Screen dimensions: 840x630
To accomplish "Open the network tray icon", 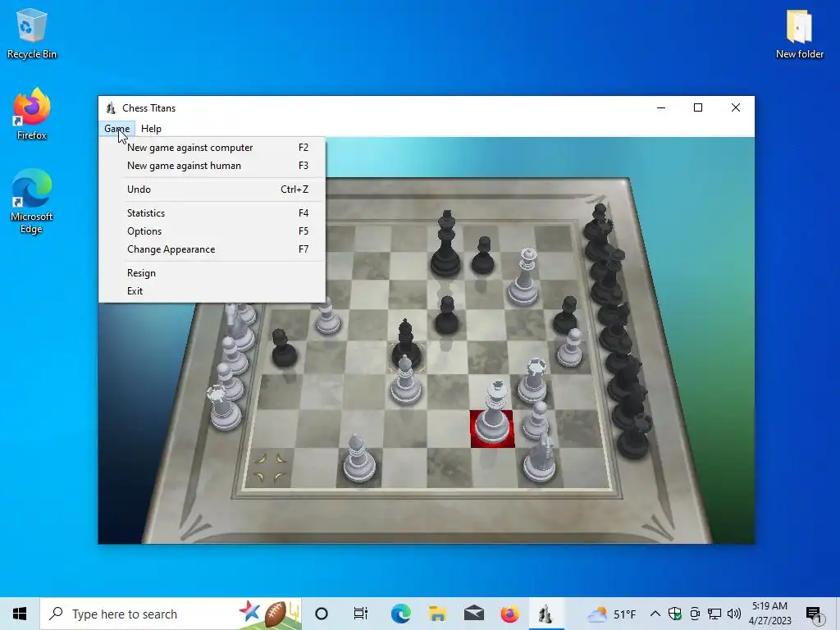I will click(714, 614).
